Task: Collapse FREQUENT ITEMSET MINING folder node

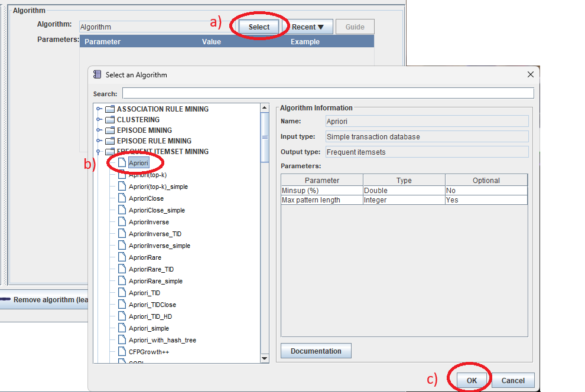Action: pos(99,151)
